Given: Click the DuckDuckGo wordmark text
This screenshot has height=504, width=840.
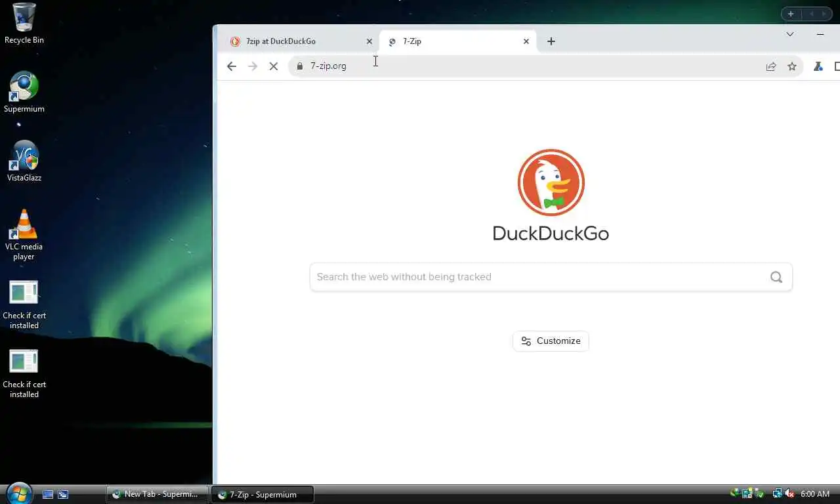Looking at the screenshot, I should (551, 234).
